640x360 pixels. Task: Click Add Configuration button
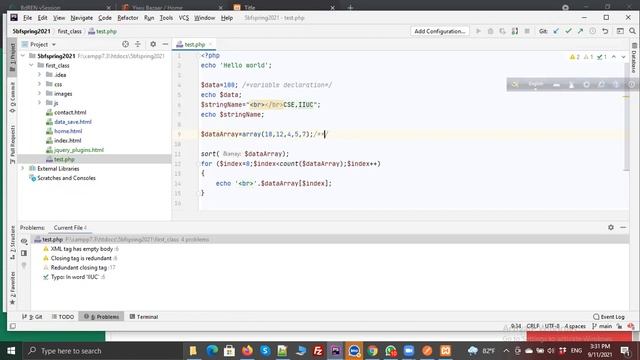440,31
